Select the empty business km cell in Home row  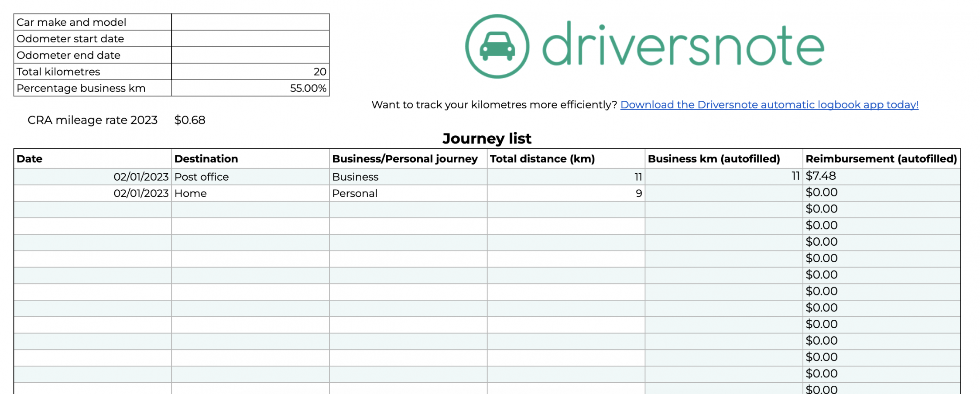[x=724, y=193]
